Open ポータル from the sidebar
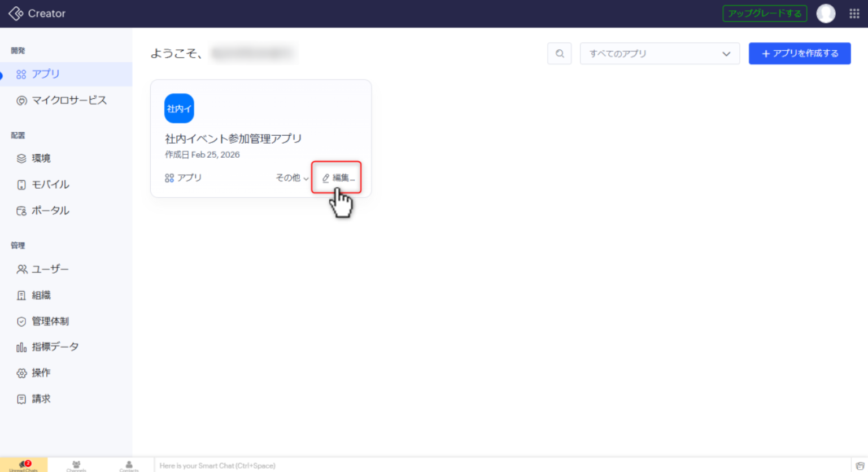This screenshot has height=472, width=868. (x=50, y=211)
